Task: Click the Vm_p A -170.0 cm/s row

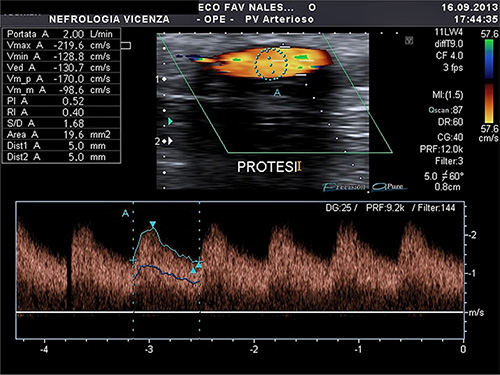Action: pyautogui.click(x=61, y=79)
